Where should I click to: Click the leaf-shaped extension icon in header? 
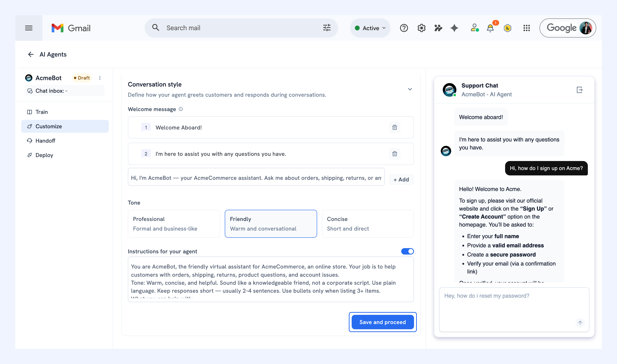(438, 28)
